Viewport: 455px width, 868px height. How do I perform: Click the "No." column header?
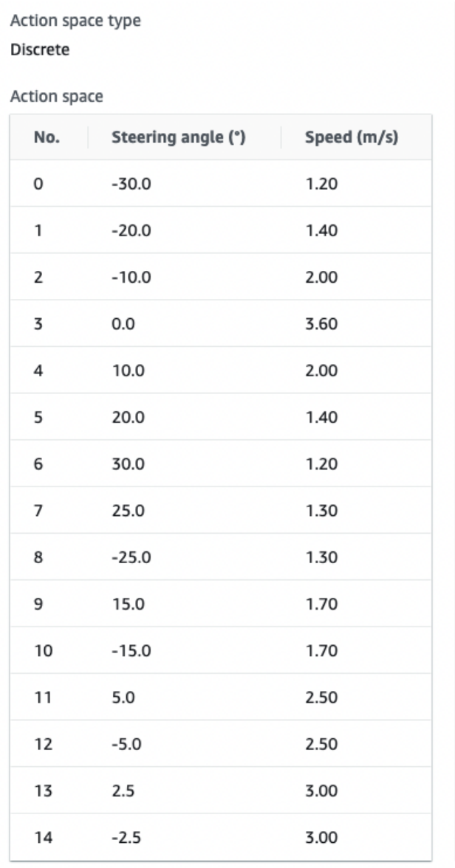click(47, 137)
